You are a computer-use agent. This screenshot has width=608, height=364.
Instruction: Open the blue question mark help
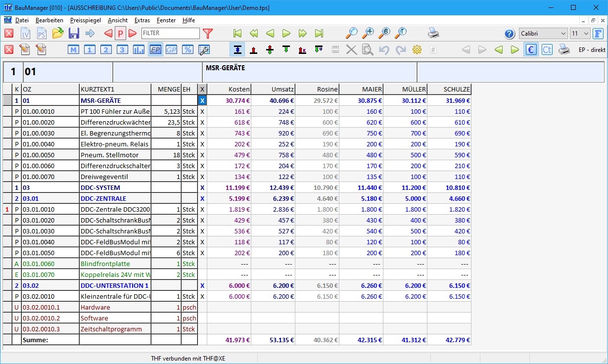pos(510,34)
